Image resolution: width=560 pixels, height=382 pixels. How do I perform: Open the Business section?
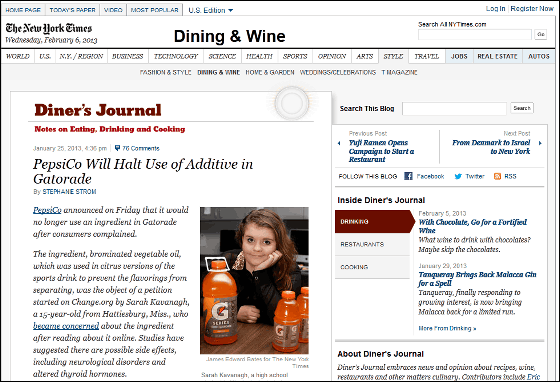[x=128, y=56]
